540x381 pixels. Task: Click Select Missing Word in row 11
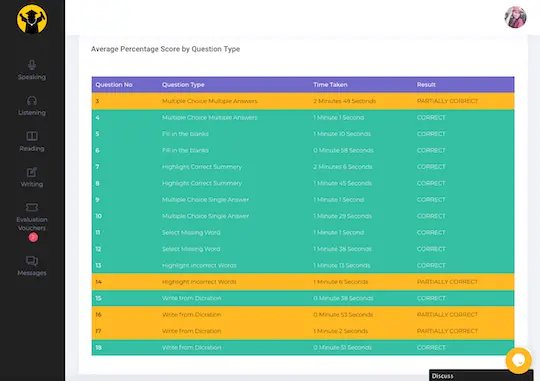point(191,233)
